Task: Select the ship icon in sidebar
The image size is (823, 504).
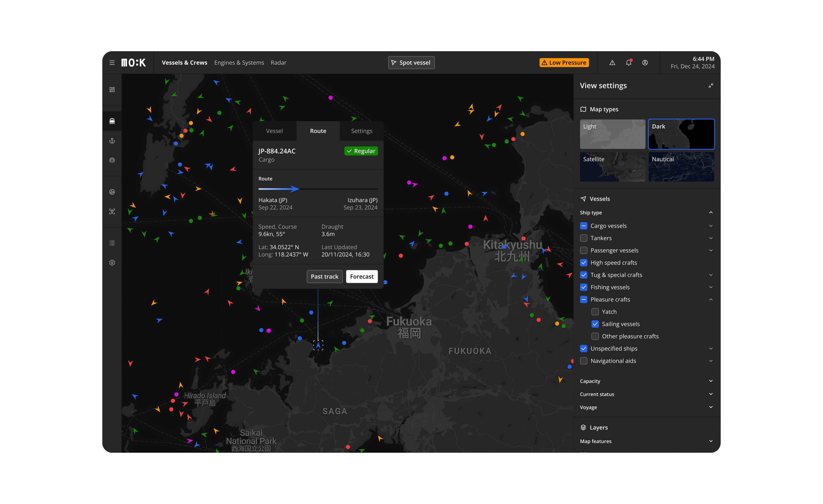Action: click(x=112, y=121)
